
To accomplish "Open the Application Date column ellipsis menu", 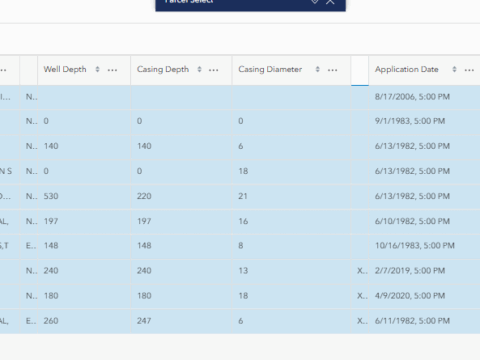I will coord(469,70).
